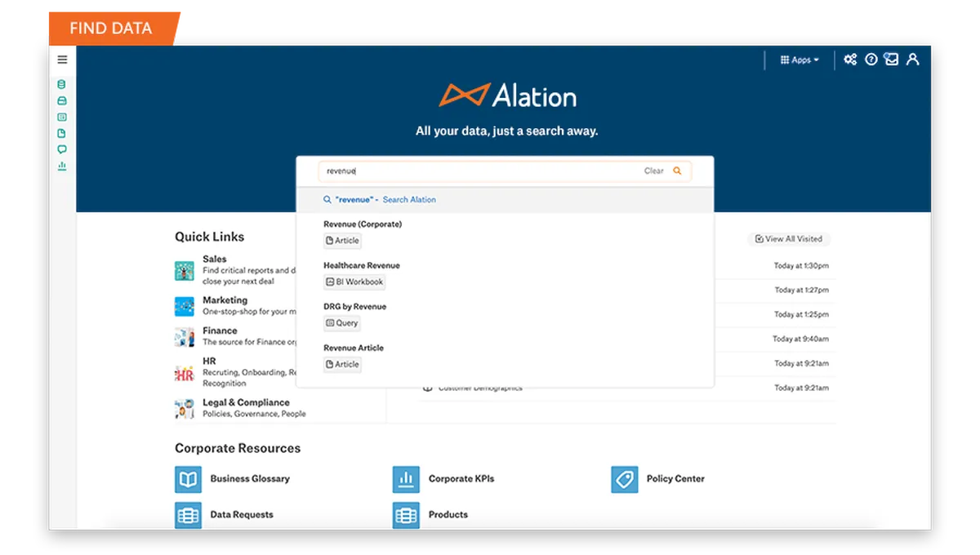Image resolution: width=980 pixels, height=555 pixels.
Task: Click the red HR thumbnail icon
Action: click(185, 374)
